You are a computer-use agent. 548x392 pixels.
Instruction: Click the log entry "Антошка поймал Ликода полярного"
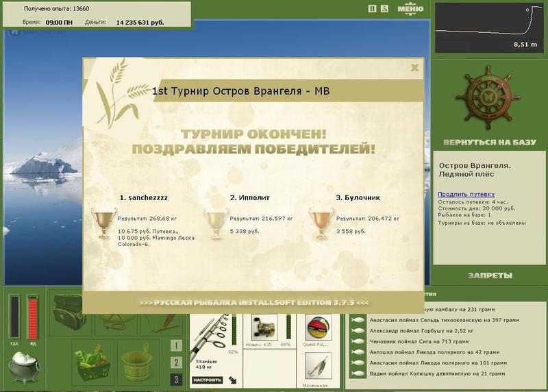click(434, 352)
